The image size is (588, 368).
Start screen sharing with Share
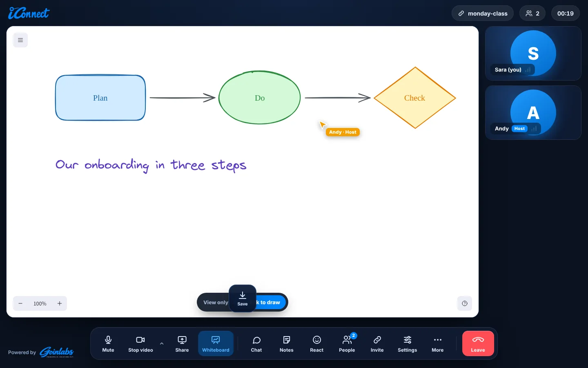click(x=182, y=343)
